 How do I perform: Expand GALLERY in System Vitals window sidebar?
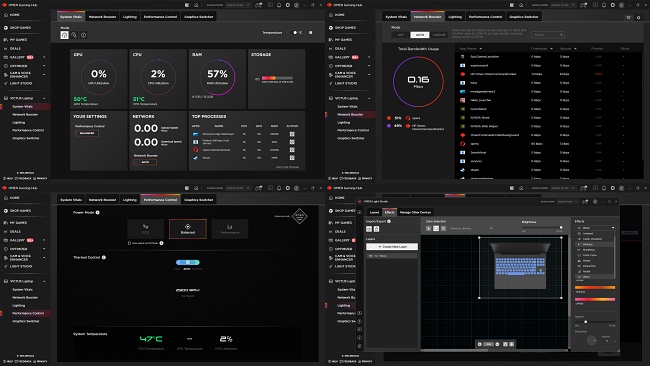coord(44,57)
